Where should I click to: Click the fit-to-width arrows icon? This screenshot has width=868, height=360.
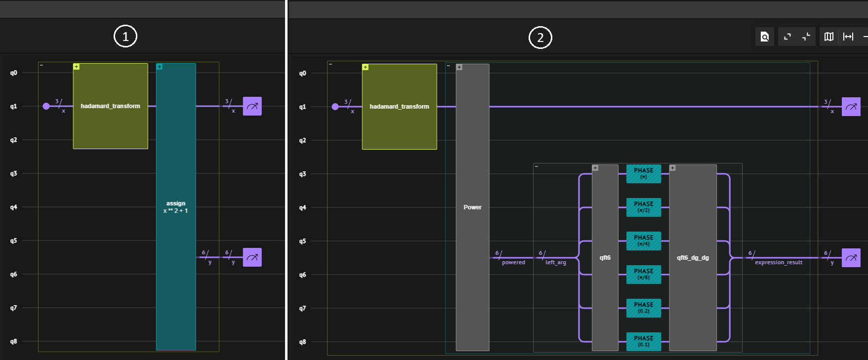click(x=848, y=37)
